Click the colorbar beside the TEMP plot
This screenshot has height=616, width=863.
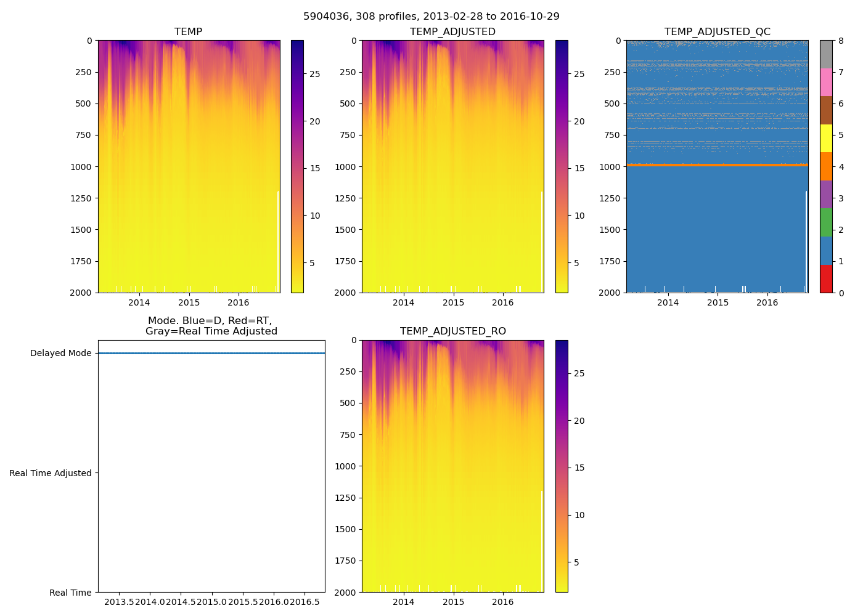[x=297, y=166]
